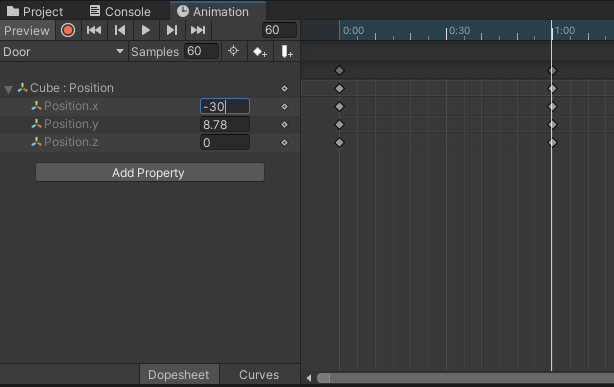Viewport: 614px width, 387px height.
Task: Switch to the Dopesheet view
Action: click(179, 375)
